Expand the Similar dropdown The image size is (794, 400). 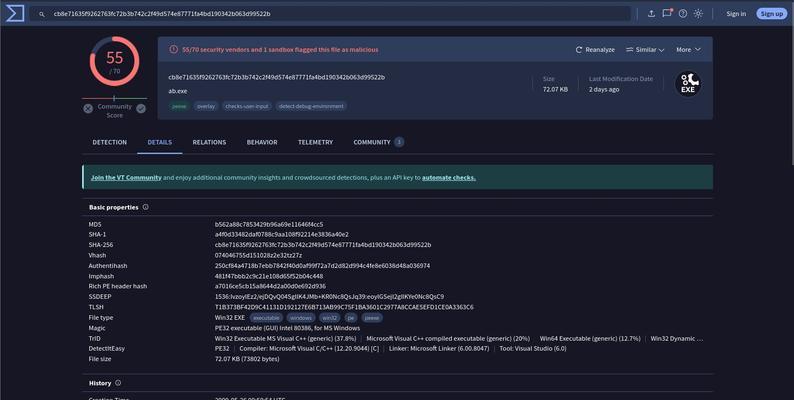[645, 50]
